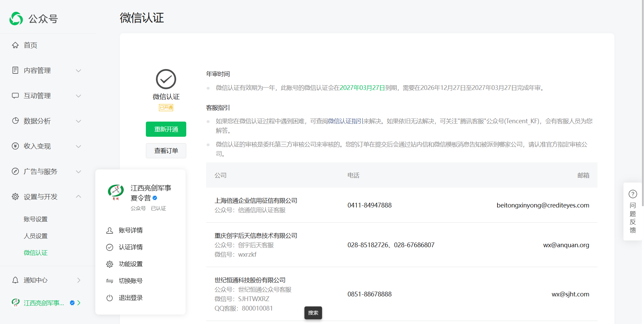The height and width of the screenshot is (324, 644).
Task: Click the verified badge after 夏令营 in popup
Action: (155, 198)
